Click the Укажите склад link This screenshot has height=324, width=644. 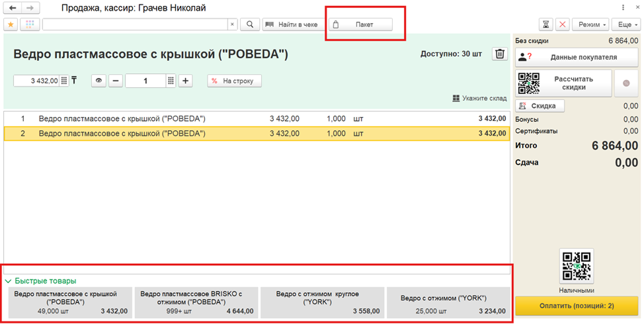[480, 99]
